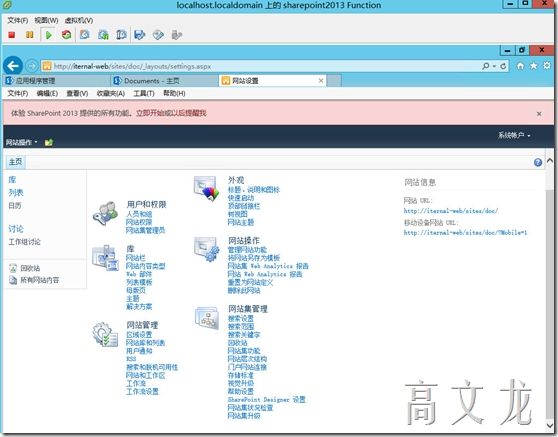Open the 日历 link in left navigation
Image resolution: width=558 pixels, height=437 pixels.
coord(15,205)
